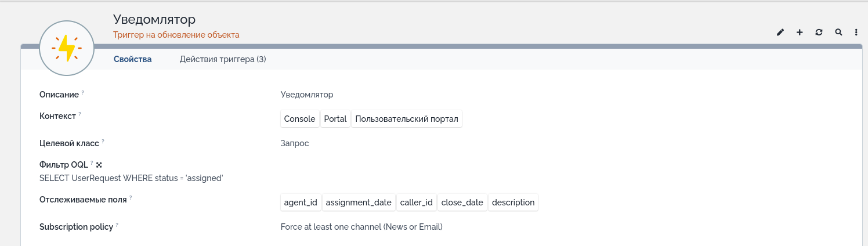
Task: Select the Пользовательский портал context tag
Action: (x=407, y=119)
